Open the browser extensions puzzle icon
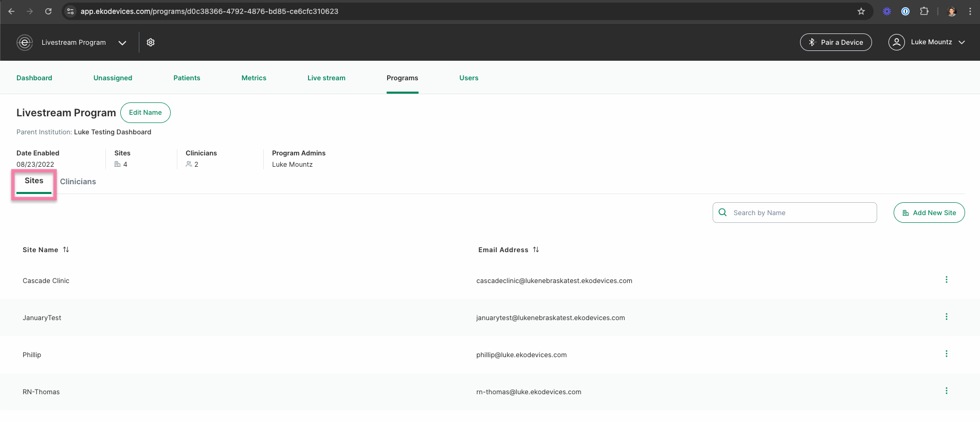The height and width of the screenshot is (422, 980). pyautogui.click(x=924, y=11)
